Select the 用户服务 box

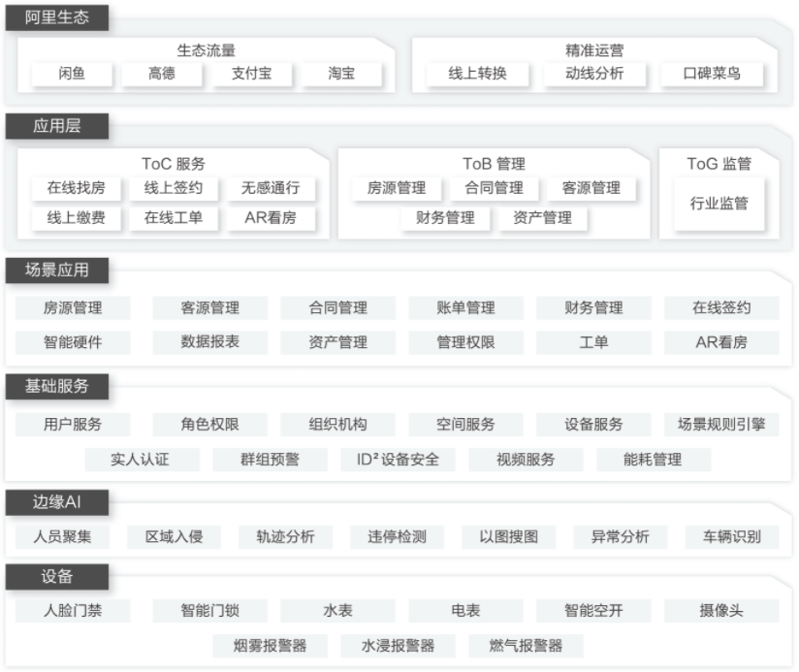click(73, 425)
